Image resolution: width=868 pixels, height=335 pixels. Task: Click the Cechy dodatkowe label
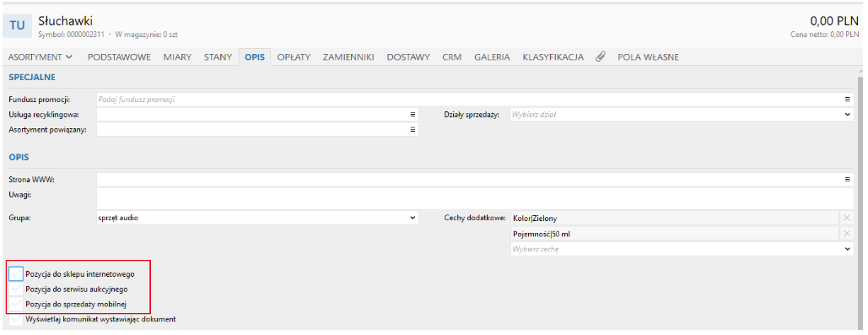tap(475, 219)
